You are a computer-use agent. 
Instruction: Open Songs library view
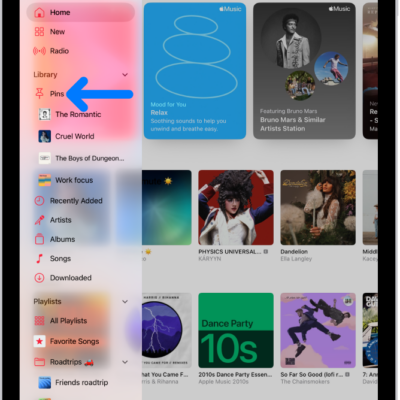tap(60, 259)
